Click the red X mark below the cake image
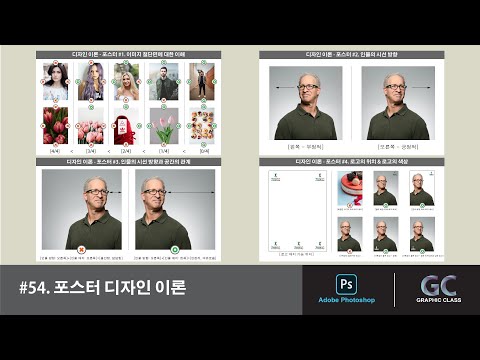The height and width of the screenshot is (360, 480). coord(350,206)
